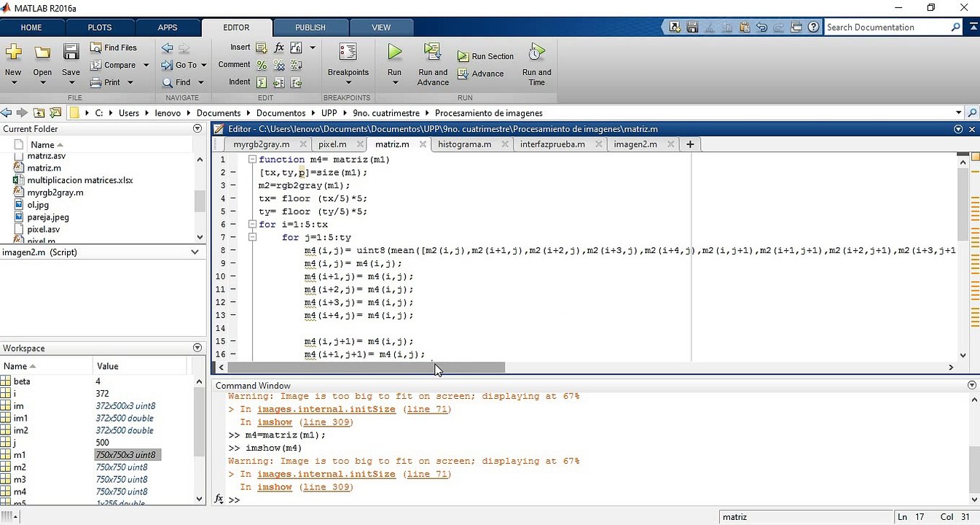Open address bar path history dropdown
The width and height of the screenshot is (980, 525).
click(x=958, y=113)
